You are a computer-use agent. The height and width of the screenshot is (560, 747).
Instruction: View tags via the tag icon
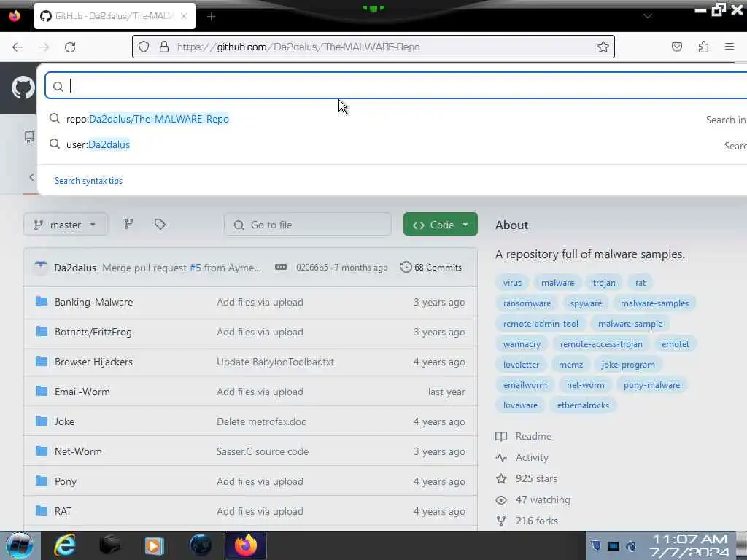(x=160, y=224)
